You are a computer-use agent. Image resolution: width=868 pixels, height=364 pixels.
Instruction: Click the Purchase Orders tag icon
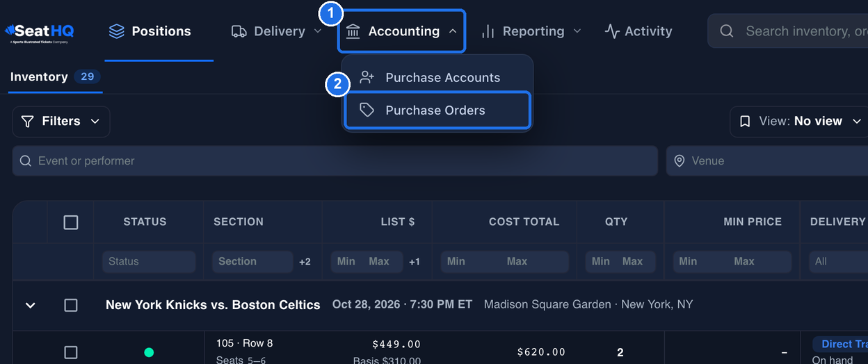[x=367, y=110]
